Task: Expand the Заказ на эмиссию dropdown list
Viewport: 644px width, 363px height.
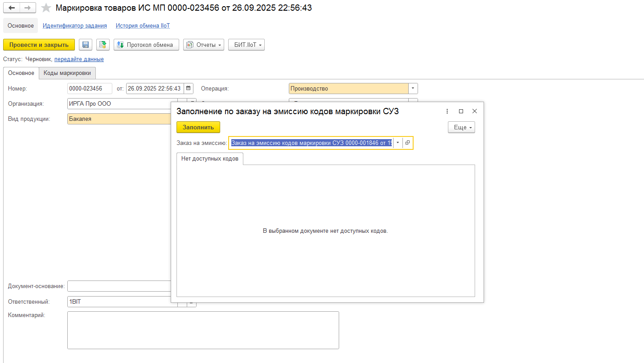Action: coord(398,143)
